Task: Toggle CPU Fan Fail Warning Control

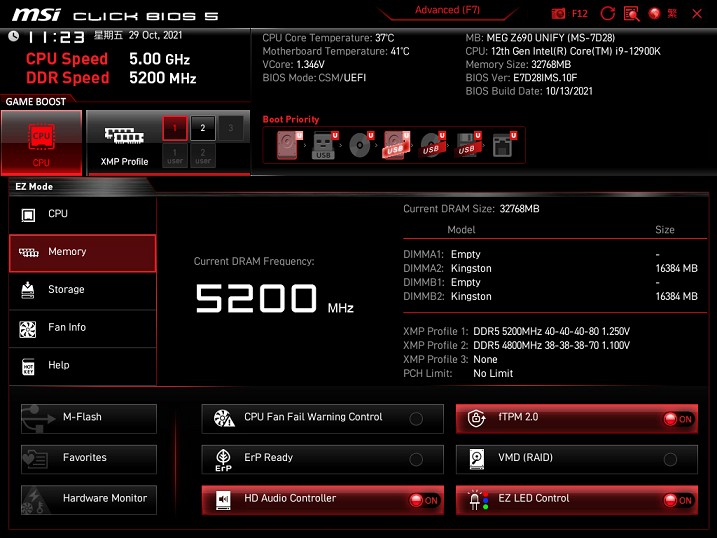Action: (x=322, y=418)
